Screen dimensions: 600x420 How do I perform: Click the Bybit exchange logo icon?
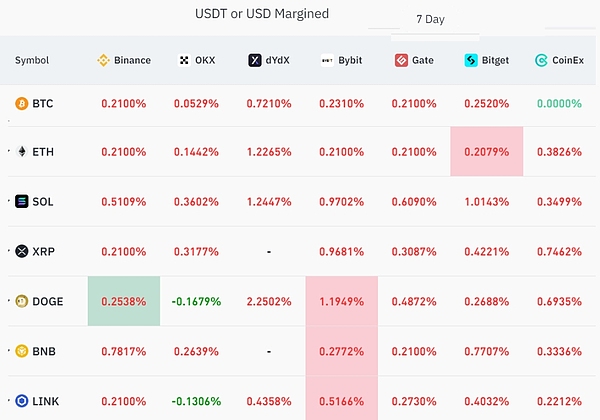pyautogui.click(x=327, y=60)
